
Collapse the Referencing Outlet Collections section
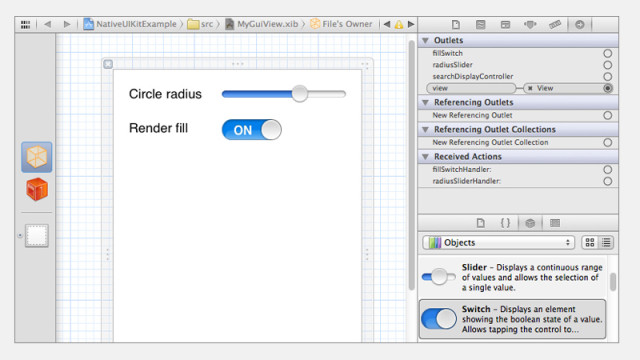tap(426, 129)
